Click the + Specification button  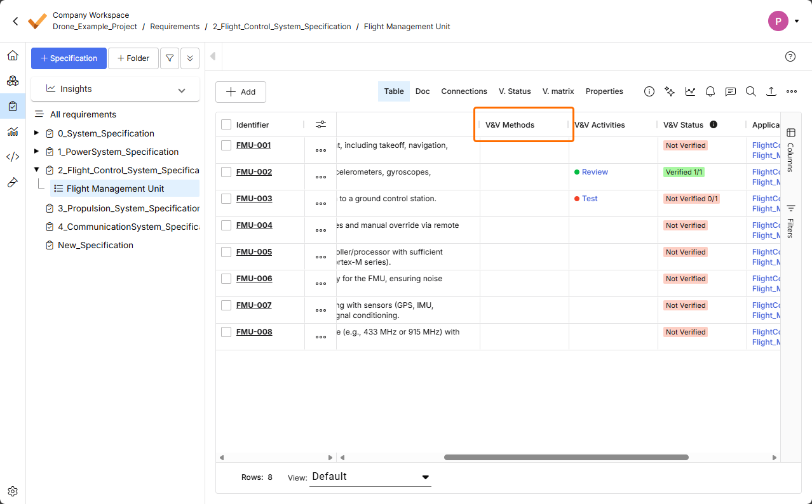coord(69,58)
